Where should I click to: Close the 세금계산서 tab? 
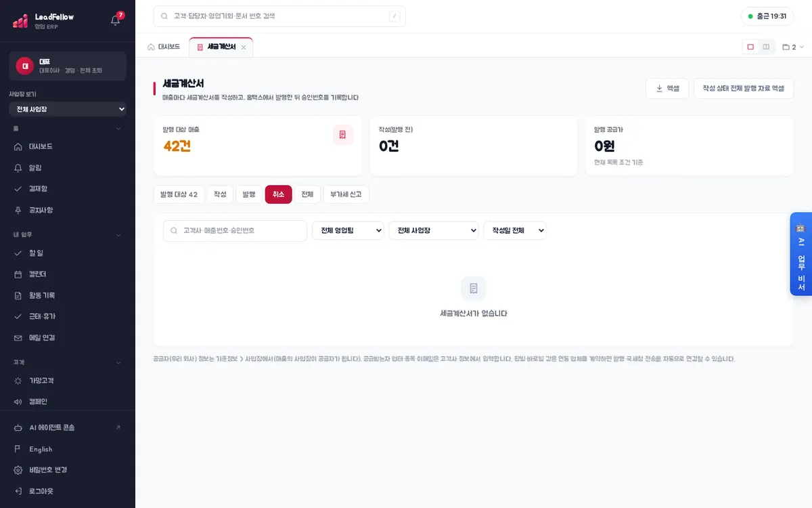[244, 47]
